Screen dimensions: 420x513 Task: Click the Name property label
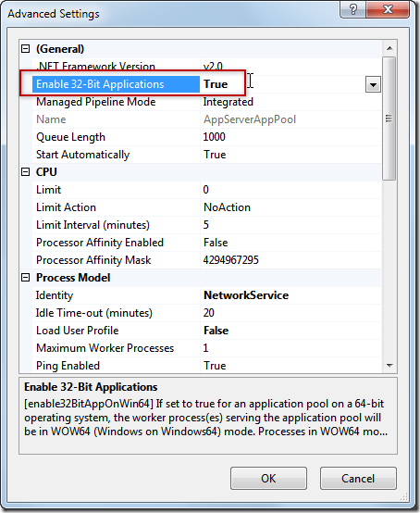click(x=51, y=119)
